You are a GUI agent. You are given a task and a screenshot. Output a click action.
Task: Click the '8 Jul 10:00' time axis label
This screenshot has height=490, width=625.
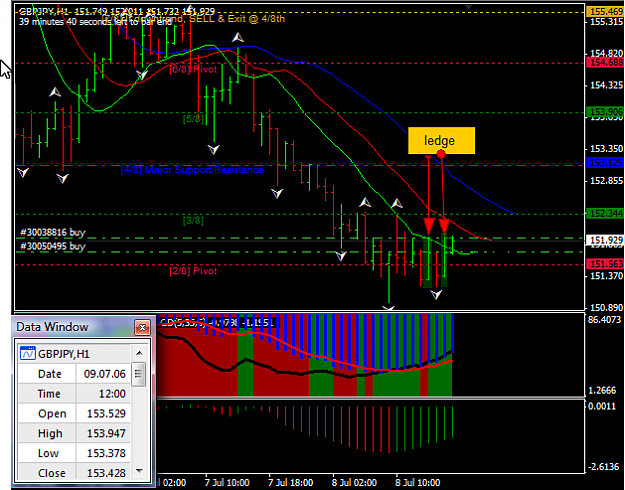pos(418,482)
